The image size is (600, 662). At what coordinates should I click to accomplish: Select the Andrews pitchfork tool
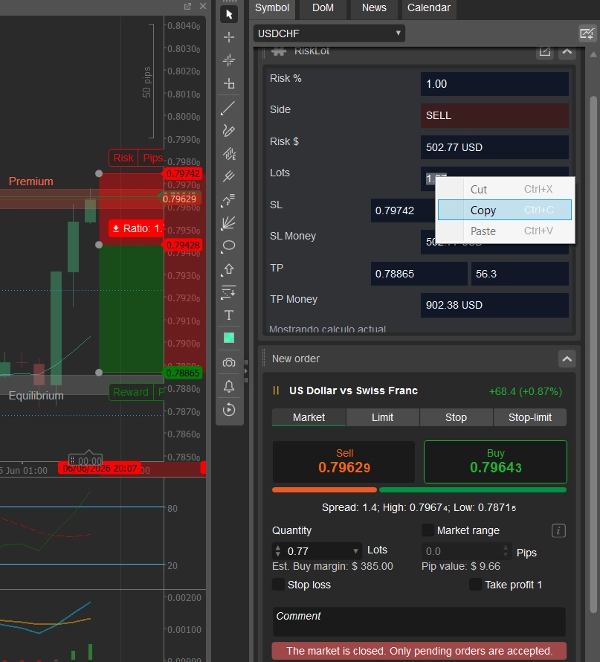point(229,176)
